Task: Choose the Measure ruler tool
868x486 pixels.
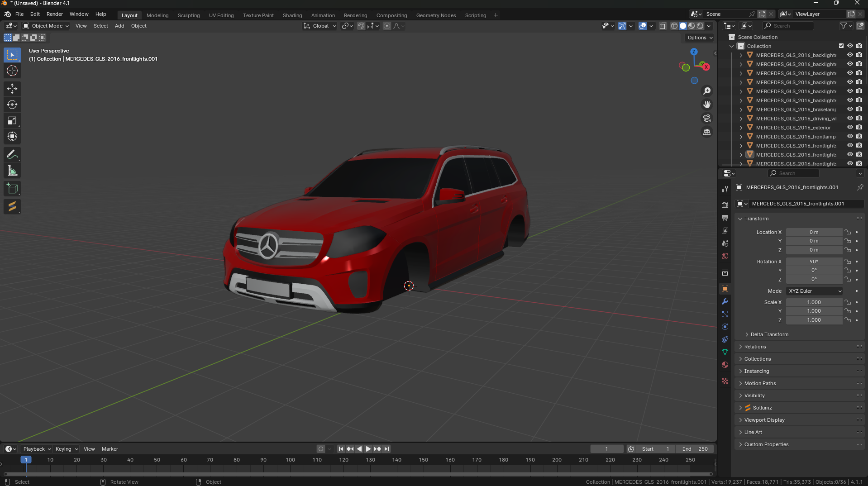Action: pyautogui.click(x=12, y=171)
